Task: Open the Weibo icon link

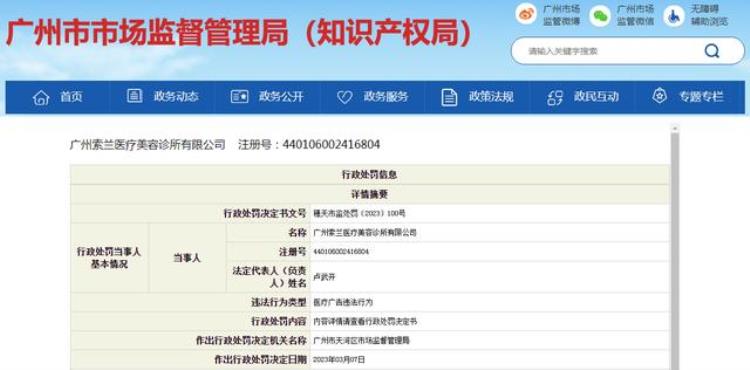Action: click(x=526, y=14)
